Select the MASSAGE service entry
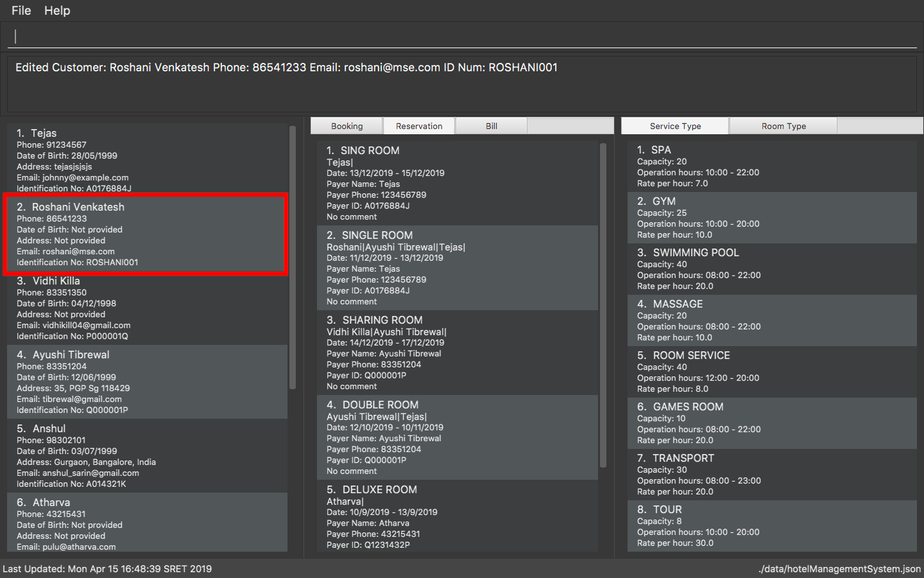The width and height of the screenshot is (924, 578). (x=772, y=320)
